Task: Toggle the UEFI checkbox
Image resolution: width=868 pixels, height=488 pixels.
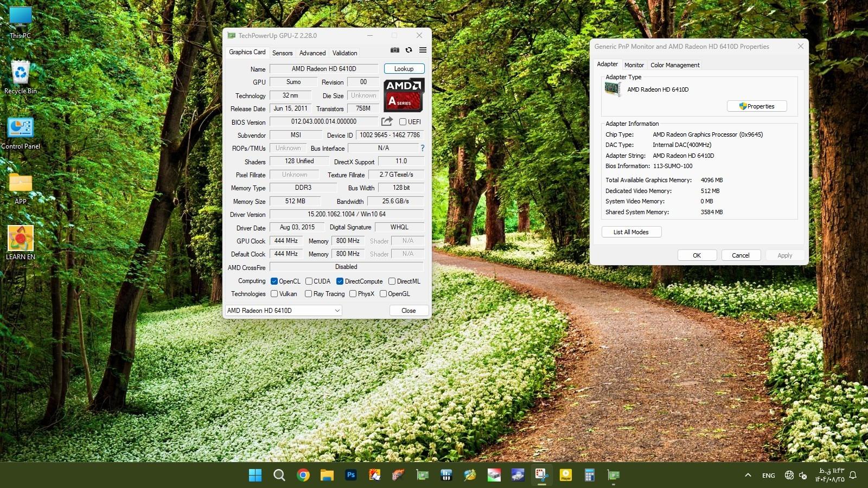Action: (x=403, y=122)
